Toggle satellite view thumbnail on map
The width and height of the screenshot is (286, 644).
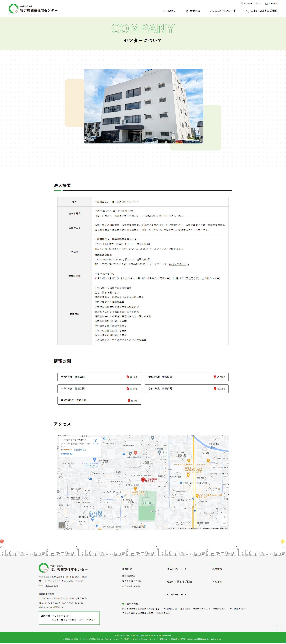pyautogui.click(x=62, y=525)
